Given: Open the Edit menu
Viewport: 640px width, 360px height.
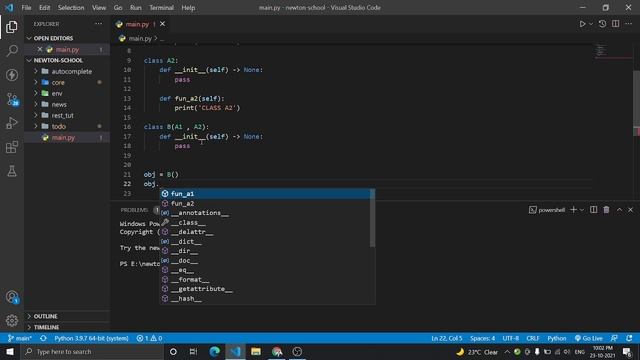Looking at the screenshot, I should point(44,8).
